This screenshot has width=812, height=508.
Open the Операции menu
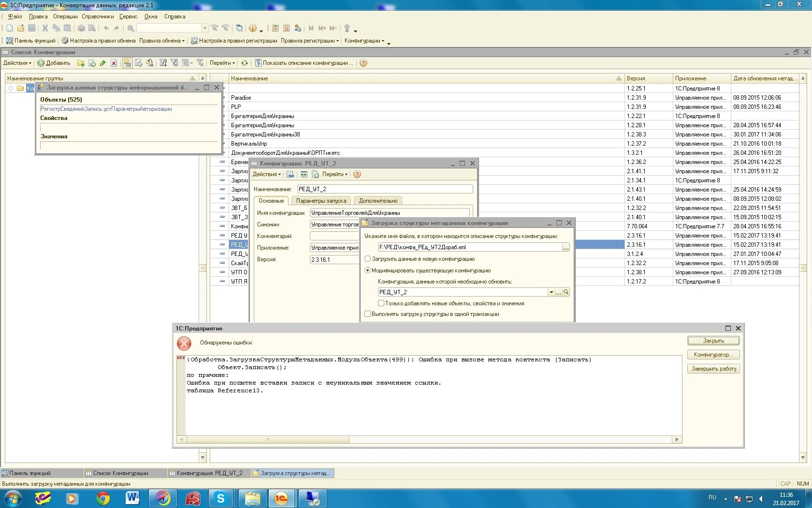click(65, 16)
